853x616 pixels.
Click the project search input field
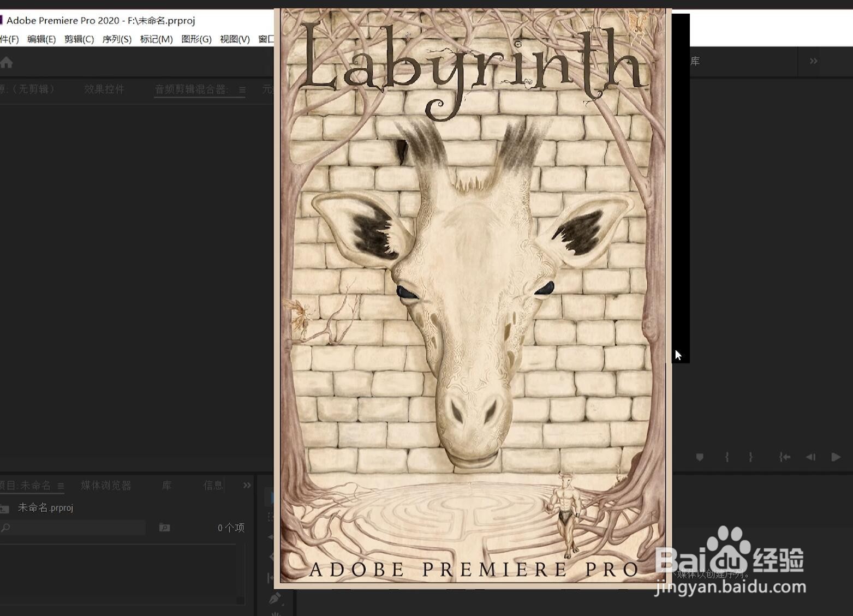tap(73, 528)
